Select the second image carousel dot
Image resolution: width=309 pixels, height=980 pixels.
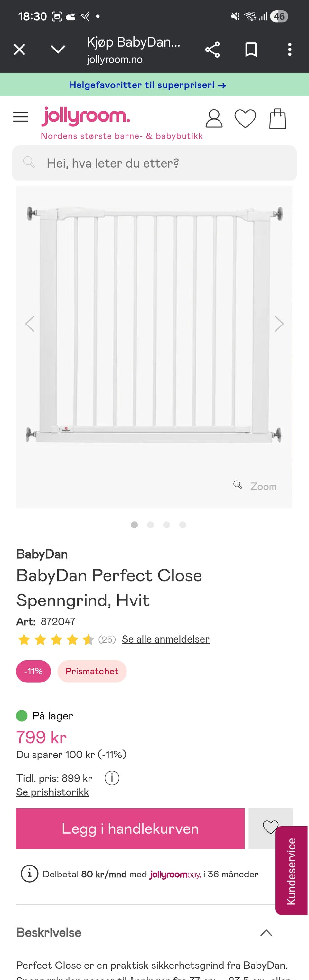[x=150, y=525]
